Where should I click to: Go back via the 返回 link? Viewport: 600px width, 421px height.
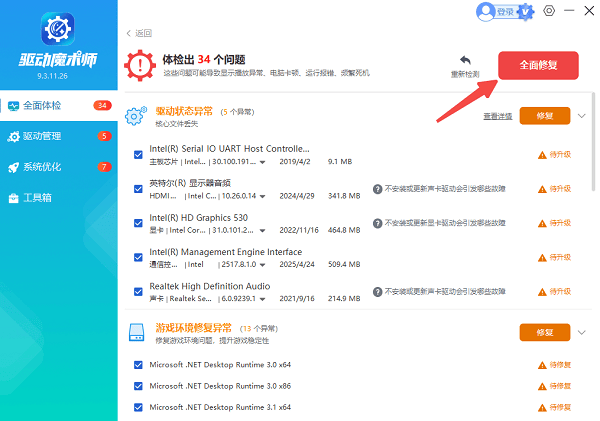(143, 33)
